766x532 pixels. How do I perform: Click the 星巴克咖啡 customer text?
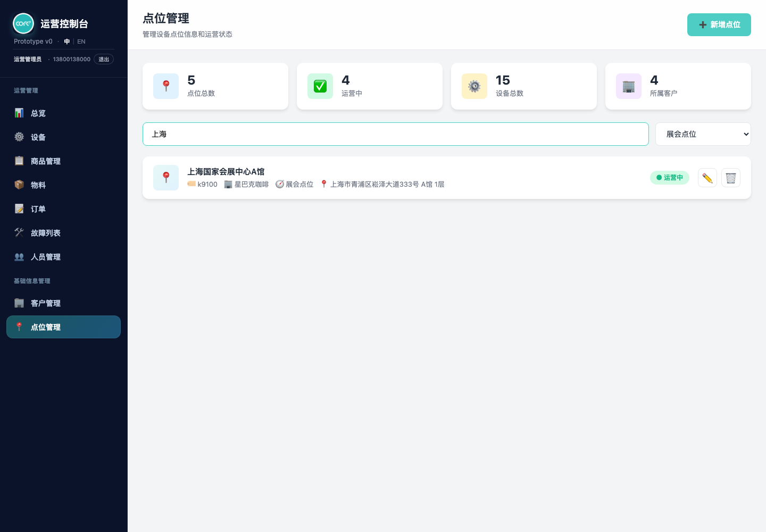[252, 184]
